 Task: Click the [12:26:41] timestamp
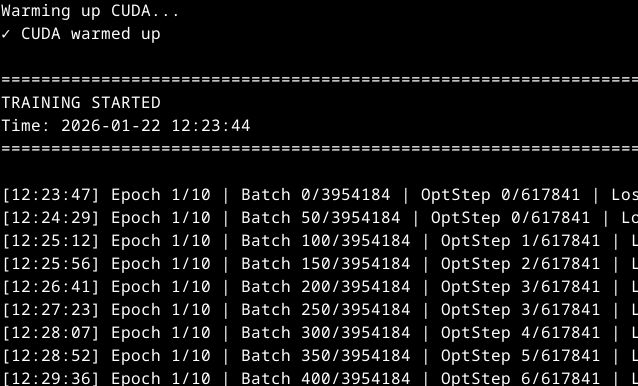pos(51,287)
